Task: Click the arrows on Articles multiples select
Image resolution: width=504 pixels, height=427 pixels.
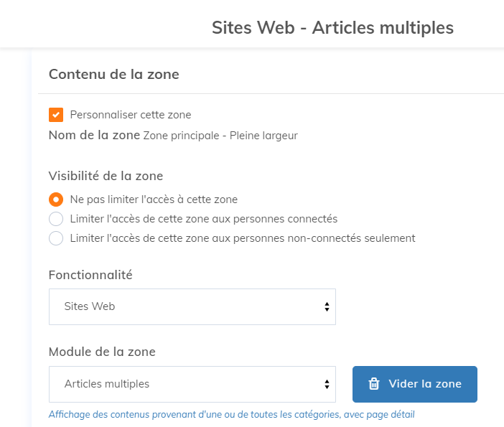Action: (x=327, y=384)
